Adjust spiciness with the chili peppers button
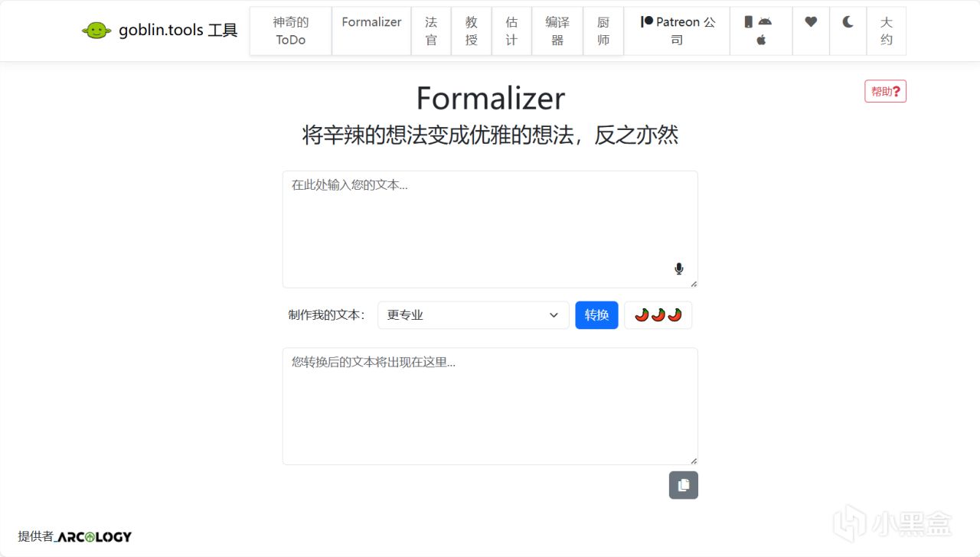980x557 pixels. click(x=658, y=315)
